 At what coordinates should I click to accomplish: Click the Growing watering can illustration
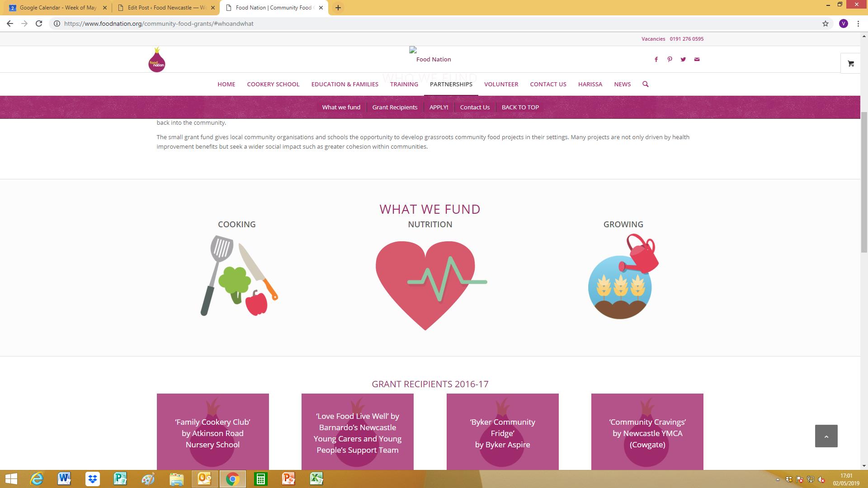623,276
